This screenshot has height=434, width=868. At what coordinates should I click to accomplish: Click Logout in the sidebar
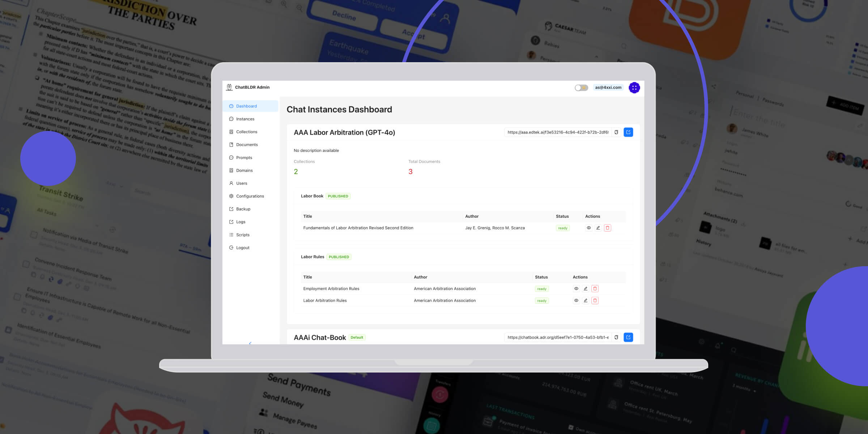250,248
